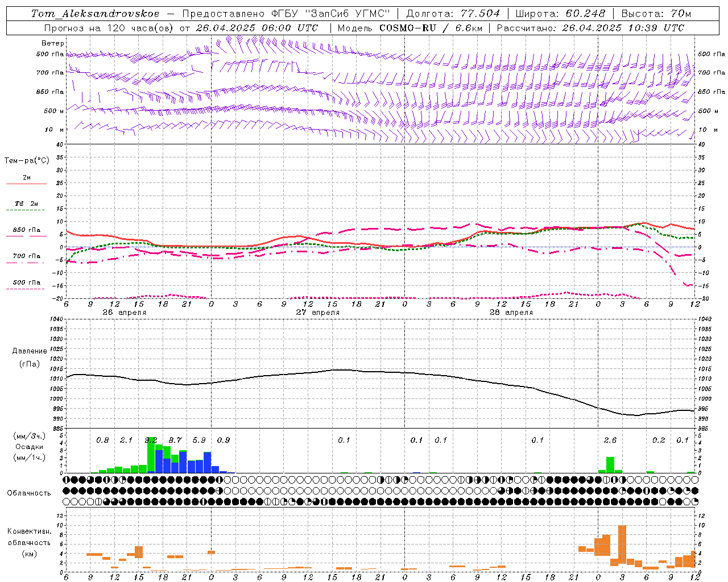
Task: Click the 'Ветер' wind panel label
Action: 52,43
